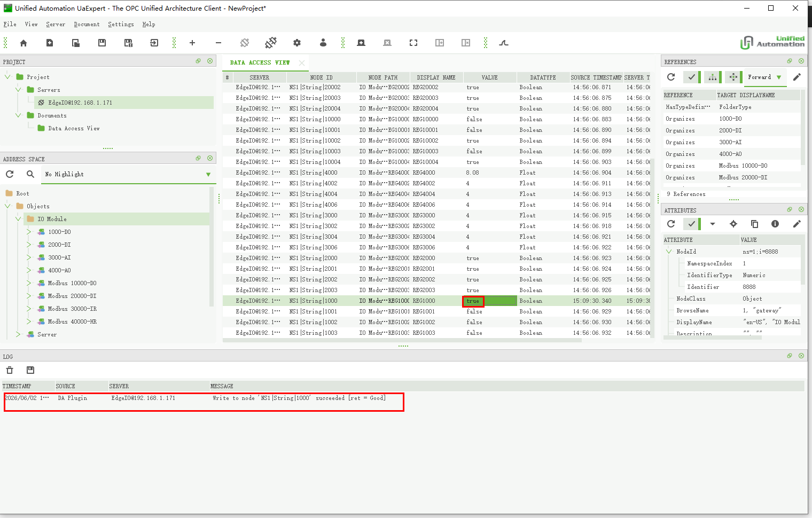Click the save project as icon
Viewport: 812px width, 518px height.
tap(128, 43)
